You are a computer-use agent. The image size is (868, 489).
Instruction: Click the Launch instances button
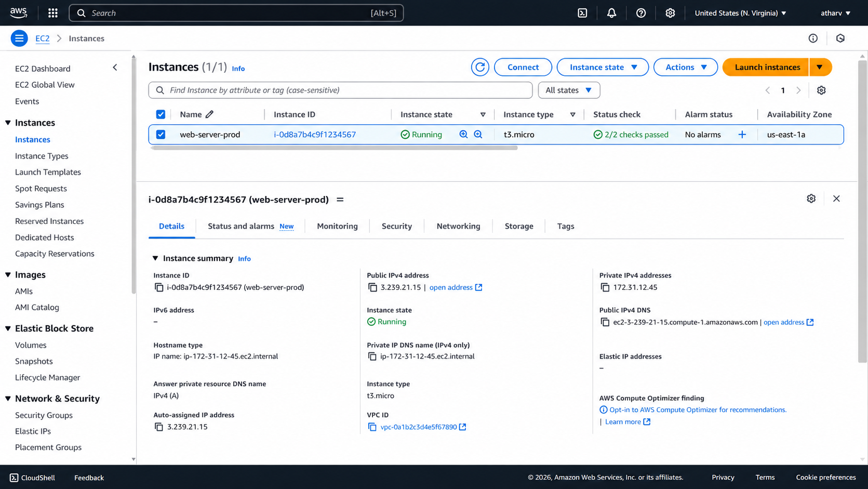[767, 67]
